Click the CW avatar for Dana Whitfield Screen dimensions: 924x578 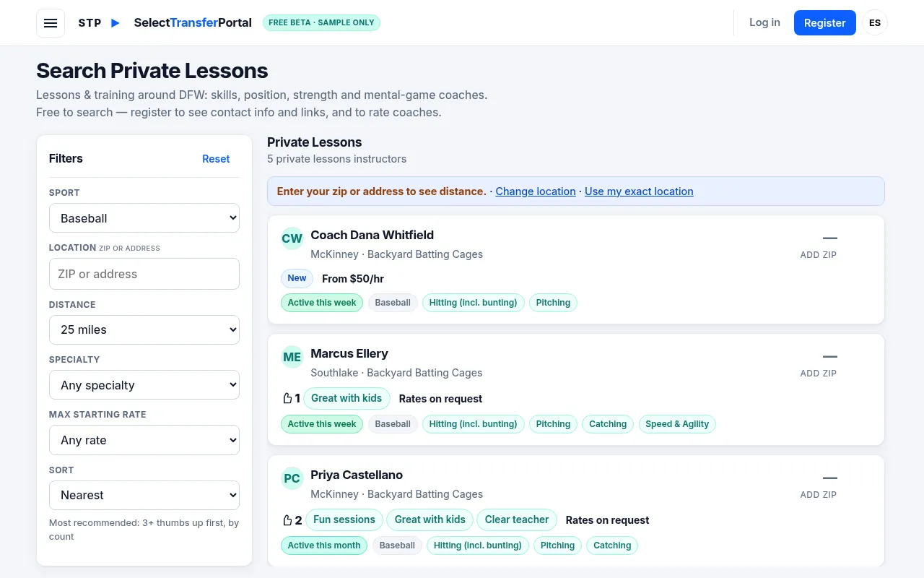[x=292, y=238]
